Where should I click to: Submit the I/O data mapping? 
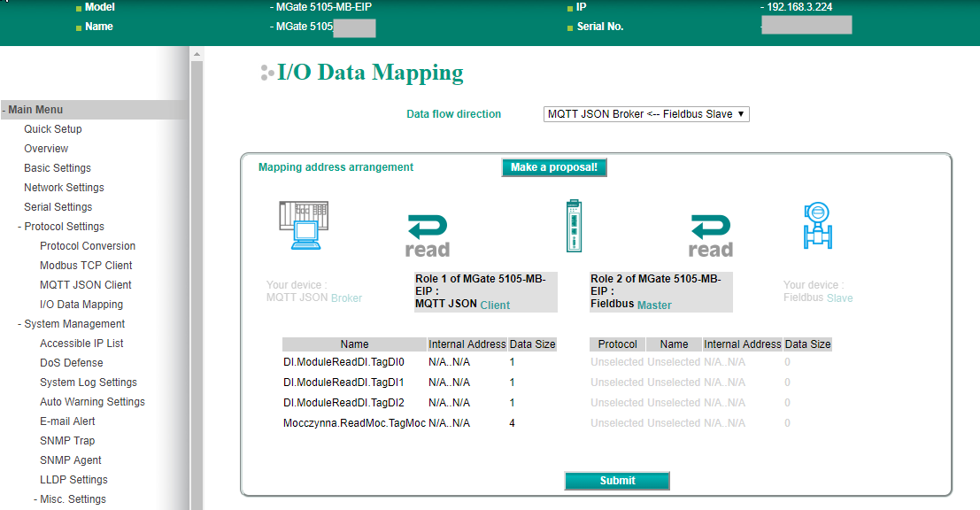click(x=617, y=481)
